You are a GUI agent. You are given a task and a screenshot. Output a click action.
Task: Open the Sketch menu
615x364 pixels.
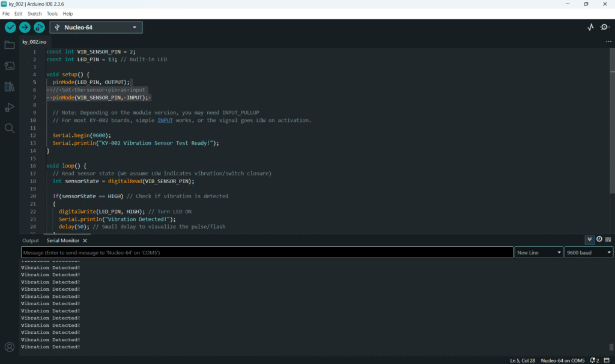35,13
